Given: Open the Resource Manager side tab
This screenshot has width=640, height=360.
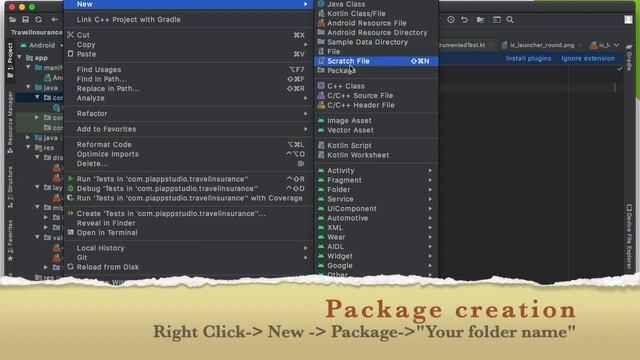Looking at the screenshot, I should (x=10, y=122).
